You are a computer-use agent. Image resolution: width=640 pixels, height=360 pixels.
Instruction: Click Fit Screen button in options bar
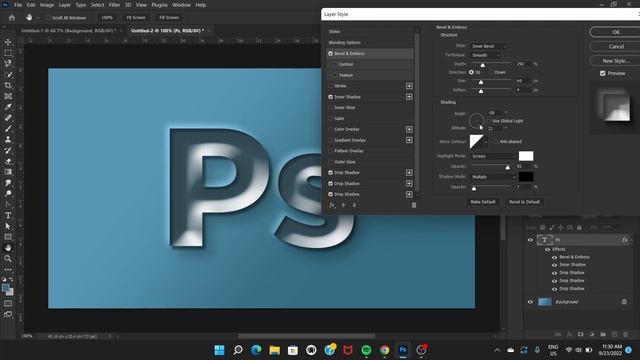coord(136,18)
